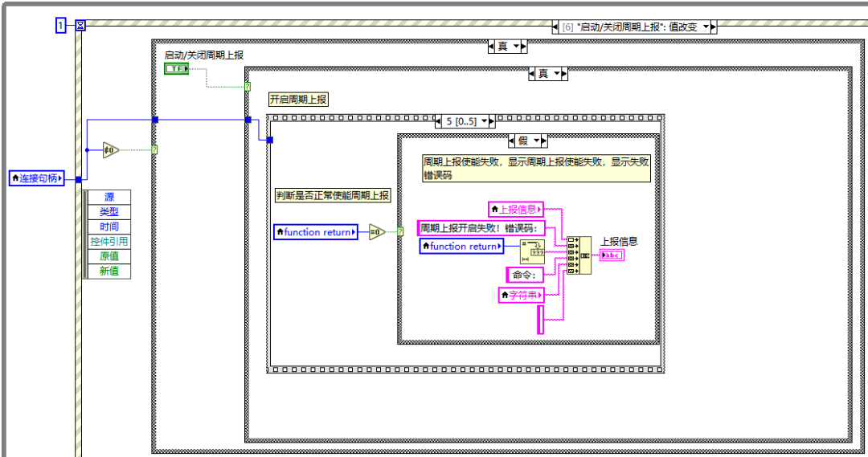
Task: Click case selector terminal on the inner 真 case
Action: pyautogui.click(x=248, y=87)
